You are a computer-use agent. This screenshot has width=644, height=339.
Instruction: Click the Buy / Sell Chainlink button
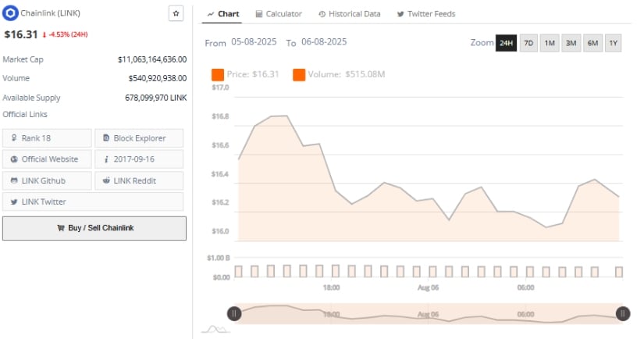[x=94, y=228]
